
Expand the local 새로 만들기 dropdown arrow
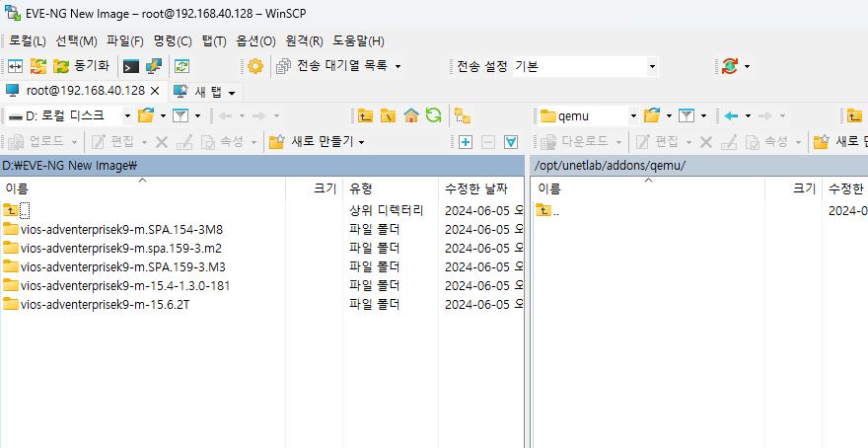(x=361, y=142)
